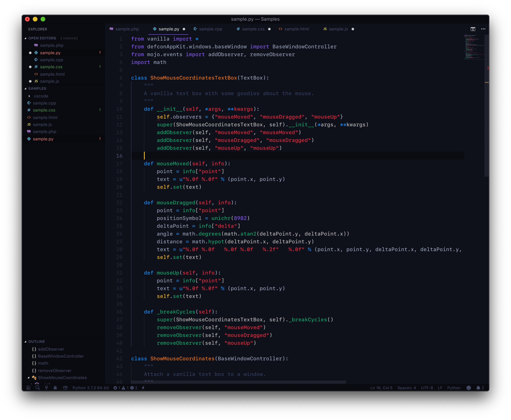
Task: Open the Debug bug icon
Action: pos(55,388)
